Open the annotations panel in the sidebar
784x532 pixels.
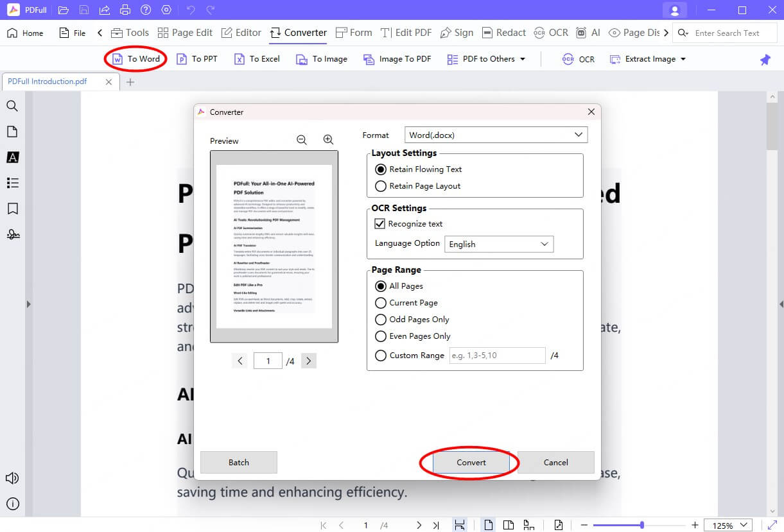pyautogui.click(x=13, y=183)
